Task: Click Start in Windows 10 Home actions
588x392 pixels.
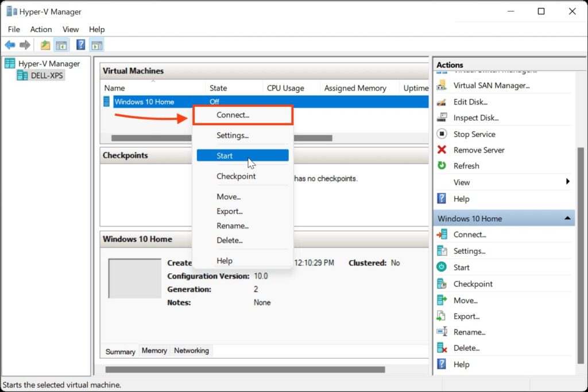Action: [461, 267]
